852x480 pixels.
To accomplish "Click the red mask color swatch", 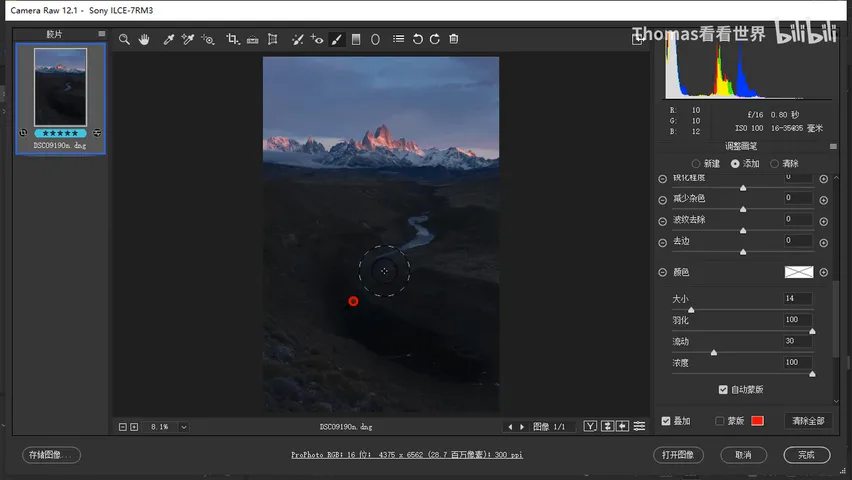I will (757, 421).
